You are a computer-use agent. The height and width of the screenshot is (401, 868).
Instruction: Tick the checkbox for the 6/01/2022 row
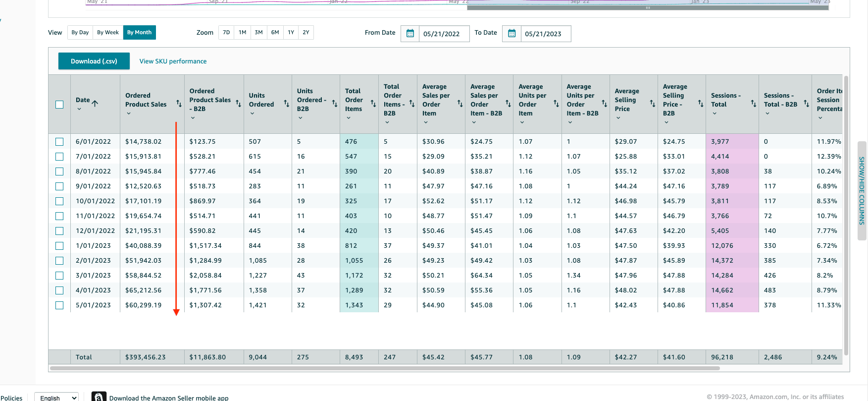tap(59, 142)
